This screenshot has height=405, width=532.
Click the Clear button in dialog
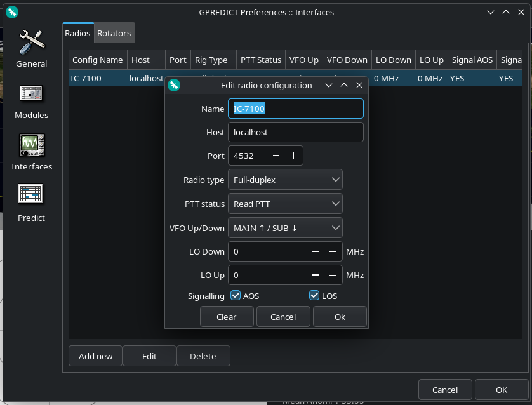pyautogui.click(x=227, y=317)
